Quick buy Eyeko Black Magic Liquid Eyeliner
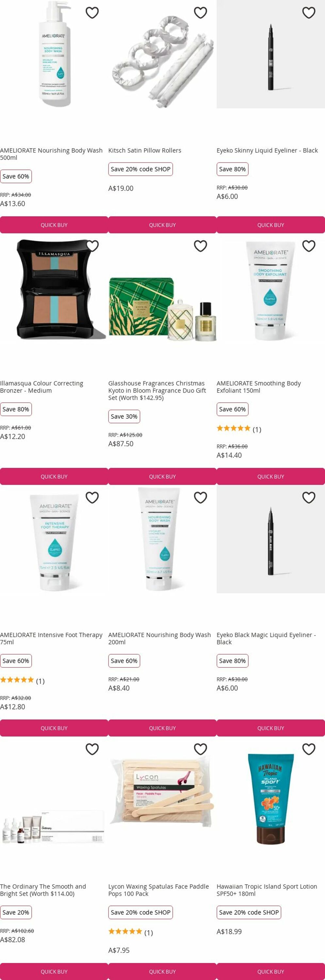The width and height of the screenshot is (325, 980). (270, 728)
